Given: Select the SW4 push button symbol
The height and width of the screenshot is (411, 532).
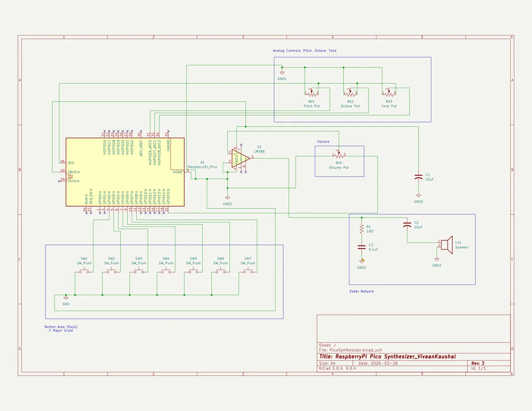Looking at the screenshot, I should coord(166,271).
